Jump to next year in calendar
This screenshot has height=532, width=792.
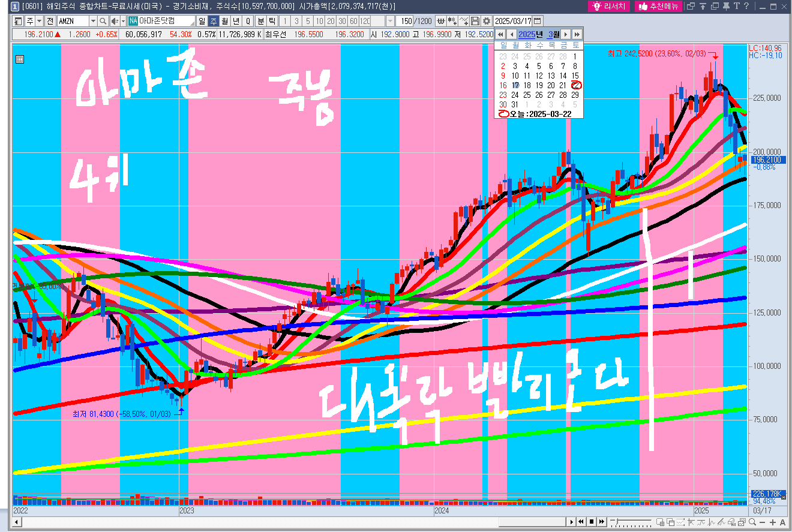tap(577, 34)
